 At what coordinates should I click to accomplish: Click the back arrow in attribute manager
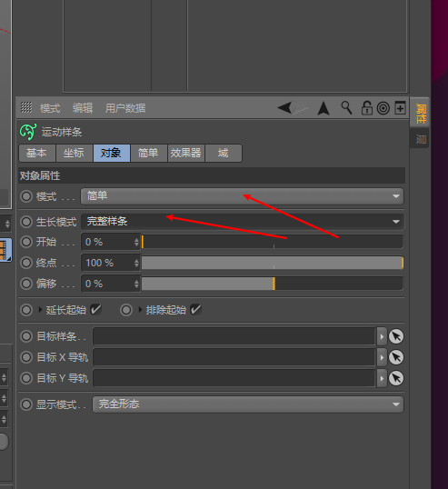pos(284,108)
